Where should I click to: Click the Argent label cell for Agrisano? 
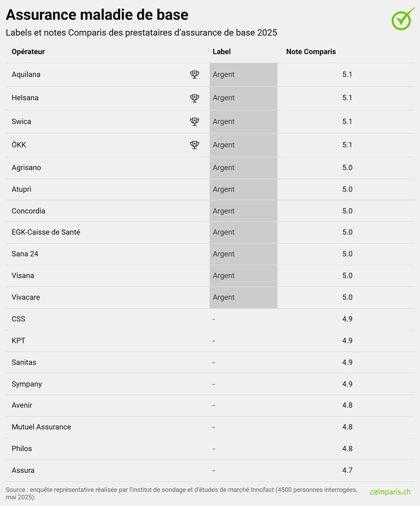point(224,167)
